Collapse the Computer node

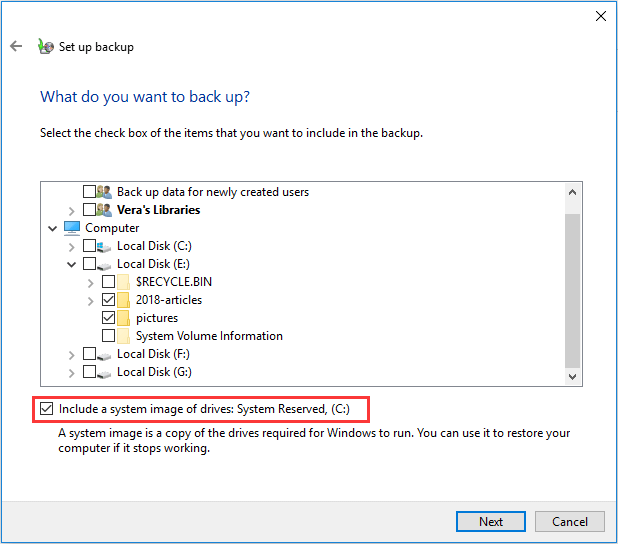pyautogui.click(x=52, y=228)
